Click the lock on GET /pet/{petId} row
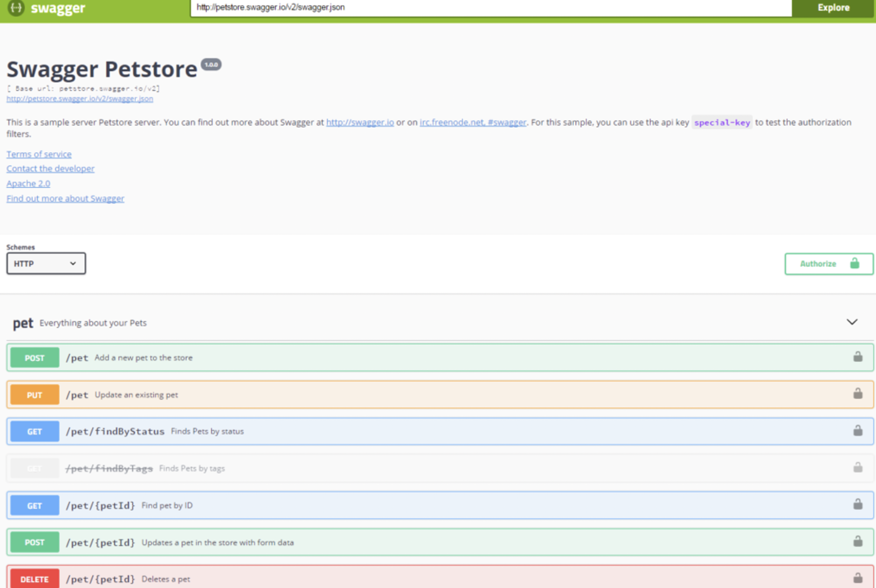Screen dimensions: 876x588 tap(857, 504)
